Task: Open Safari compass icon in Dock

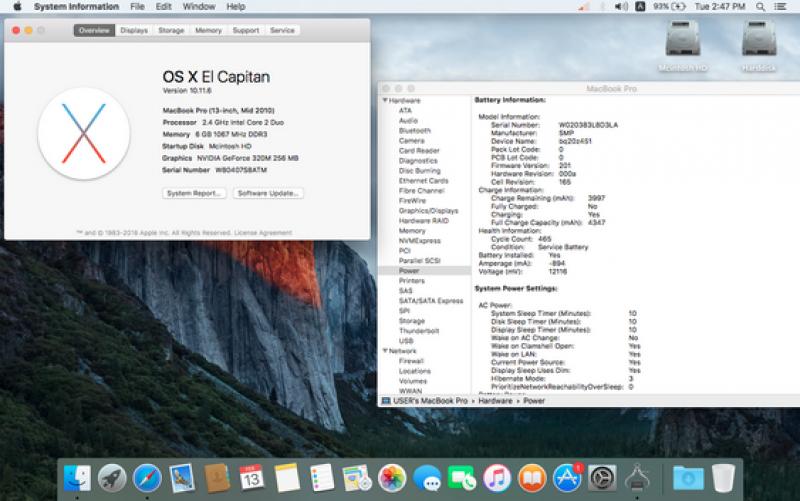Action: click(x=147, y=478)
